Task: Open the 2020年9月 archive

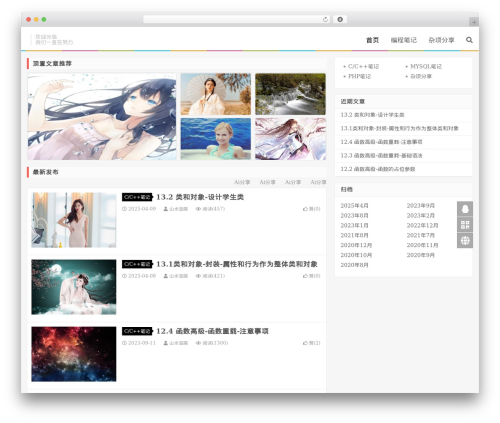Action: (421, 255)
